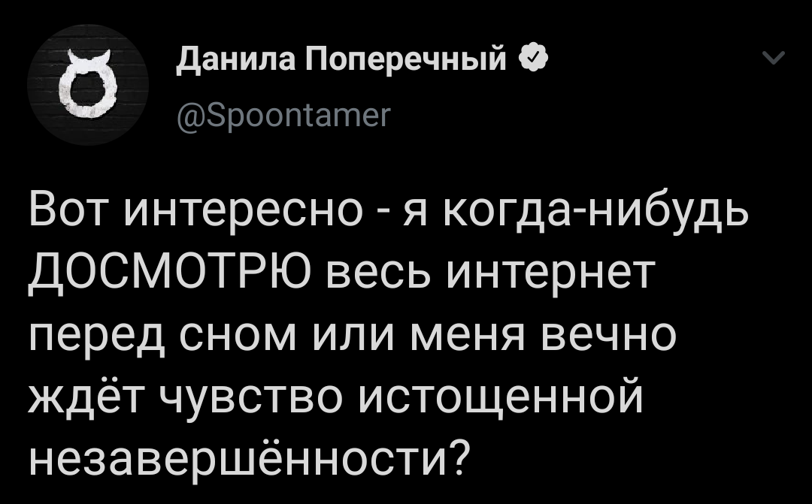The height and width of the screenshot is (504, 812).
Task: Expand the tweet options chevron
Action: click(x=774, y=57)
